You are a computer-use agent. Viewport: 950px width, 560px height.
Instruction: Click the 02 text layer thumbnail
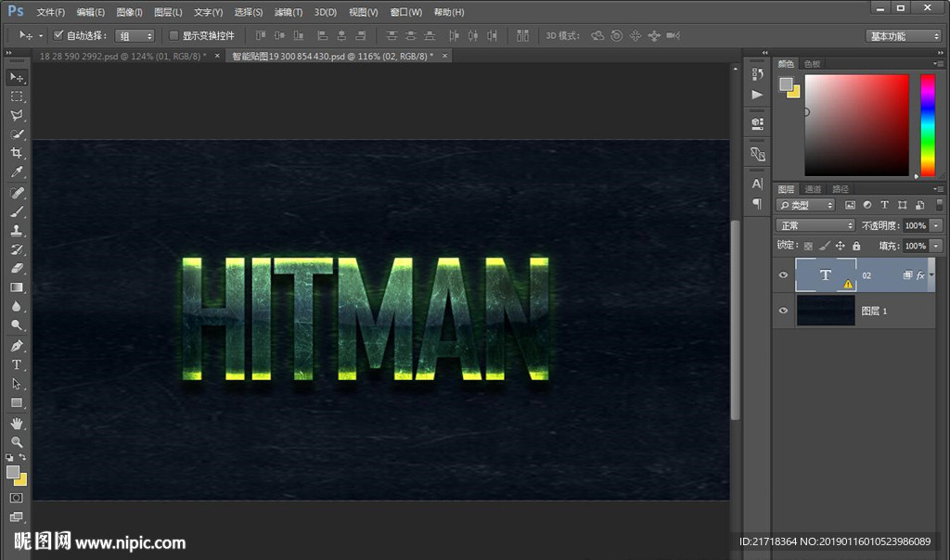[x=825, y=274]
